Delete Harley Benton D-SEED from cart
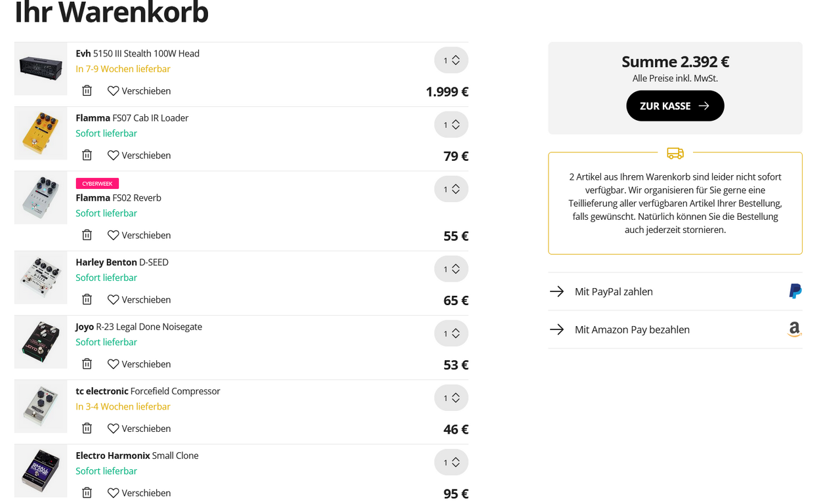Viewport: 840px width, 504px height. point(87,299)
